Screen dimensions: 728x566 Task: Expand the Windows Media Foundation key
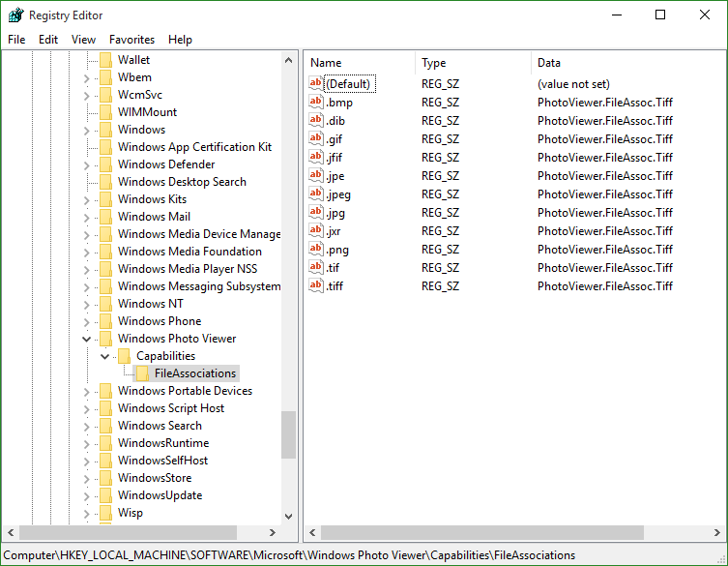87,252
